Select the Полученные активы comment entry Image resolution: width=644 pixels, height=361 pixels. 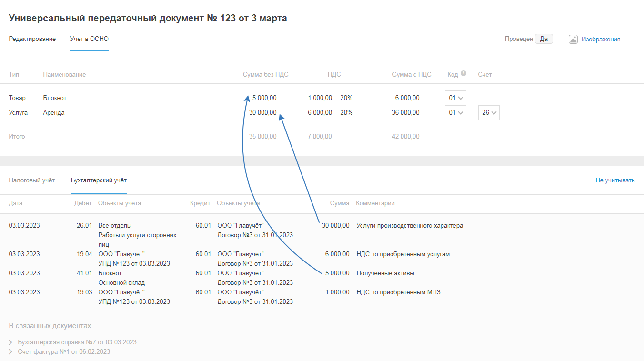(x=385, y=273)
